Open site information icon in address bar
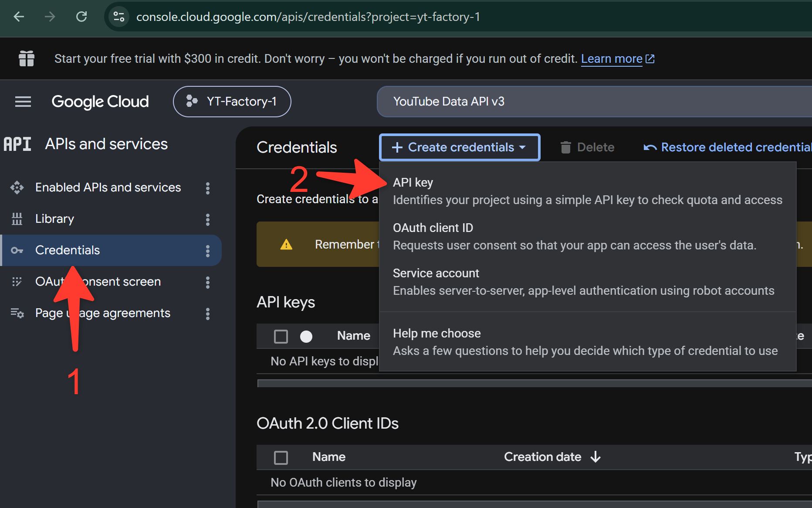This screenshot has width=812, height=508. point(118,17)
